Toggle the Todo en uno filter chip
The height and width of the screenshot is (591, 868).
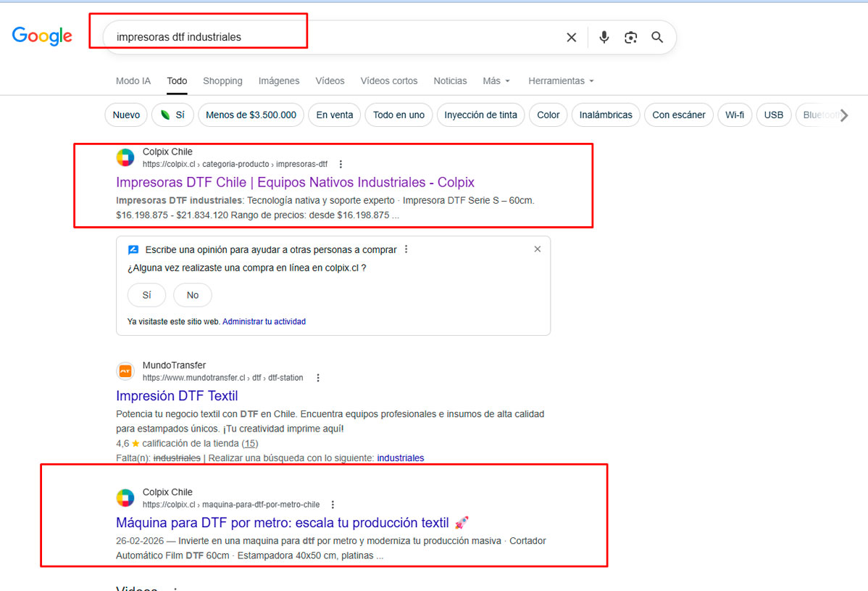(x=398, y=115)
